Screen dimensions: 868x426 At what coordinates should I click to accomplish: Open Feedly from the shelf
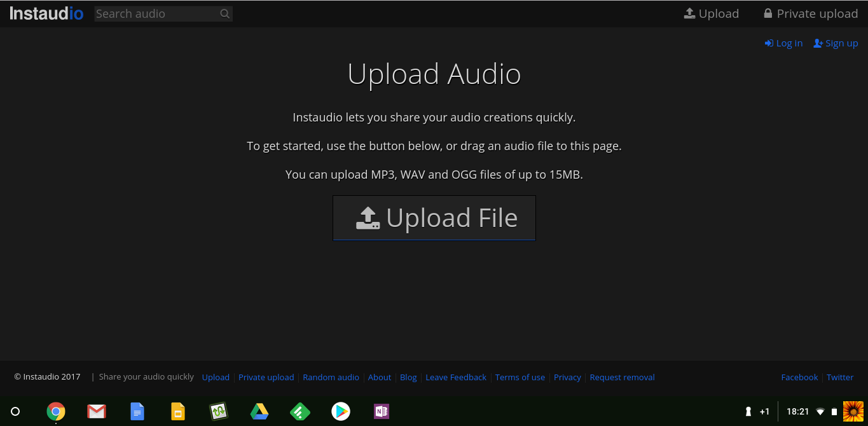click(x=300, y=411)
